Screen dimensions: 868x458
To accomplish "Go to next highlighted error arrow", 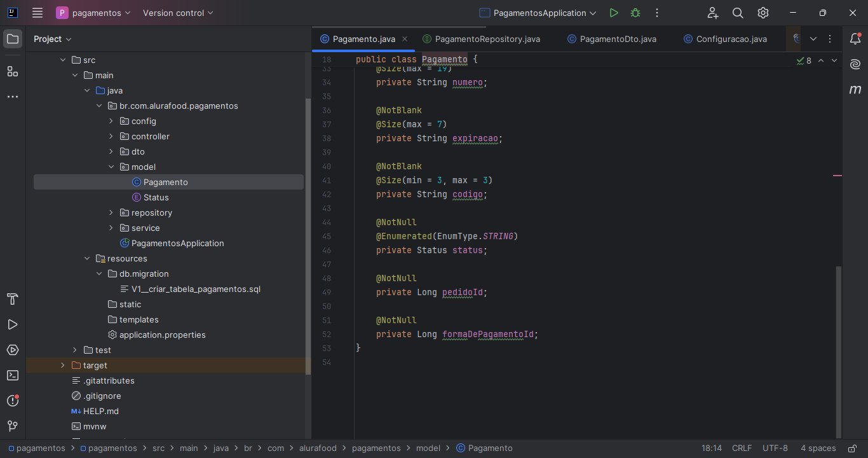I will click(x=834, y=60).
